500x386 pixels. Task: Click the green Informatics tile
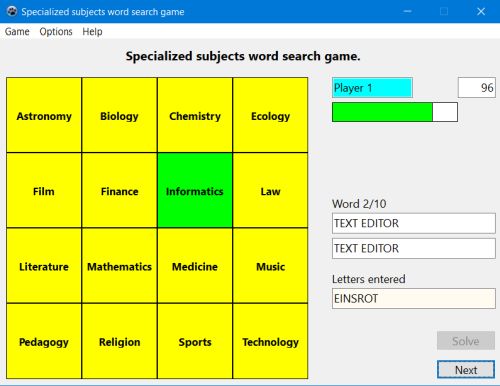195,191
